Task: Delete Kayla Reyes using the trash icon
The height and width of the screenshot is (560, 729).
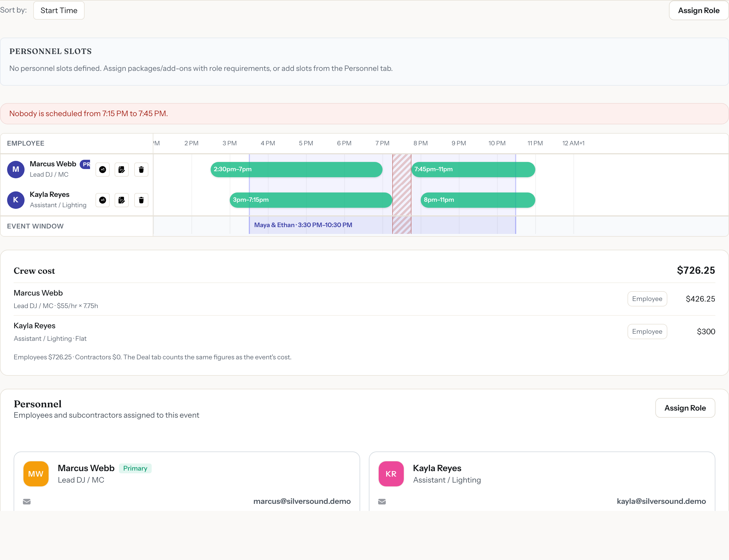Action: point(141,200)
